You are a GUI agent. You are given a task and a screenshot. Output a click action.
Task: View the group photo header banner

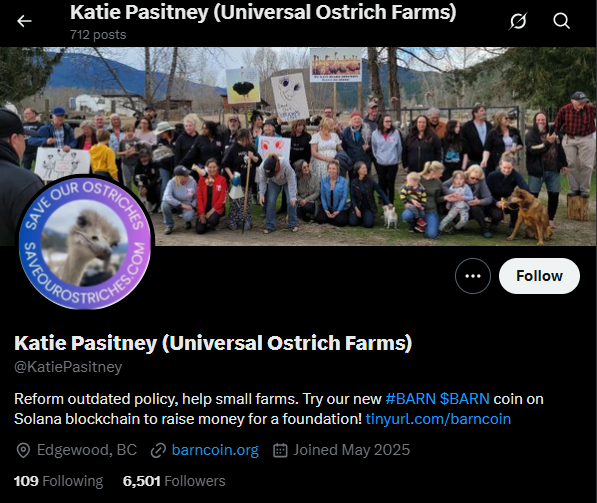tap(298, 146)
